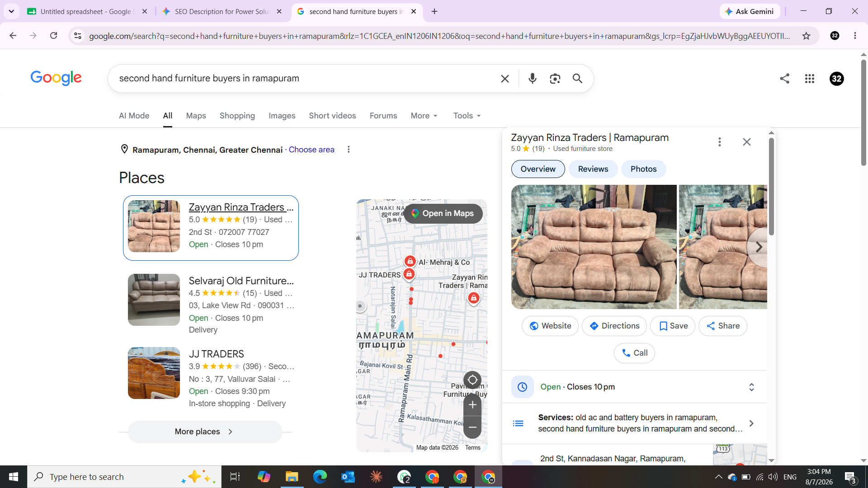868x488 pixels.
Task: Click the Choose area link
Action: pos(311,150)
